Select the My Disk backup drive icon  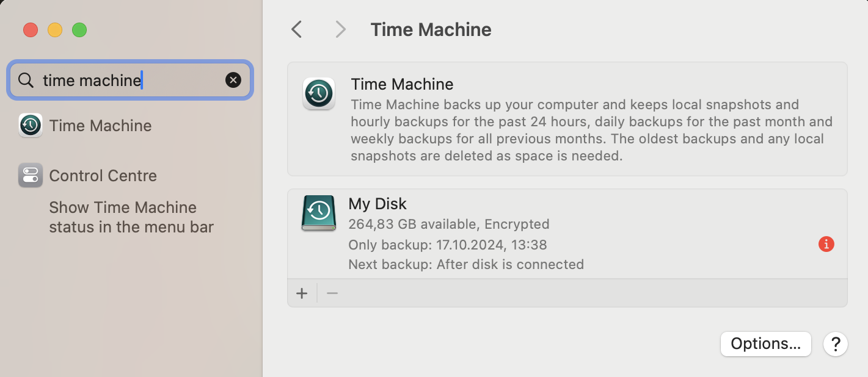click(x=318, y=214)
